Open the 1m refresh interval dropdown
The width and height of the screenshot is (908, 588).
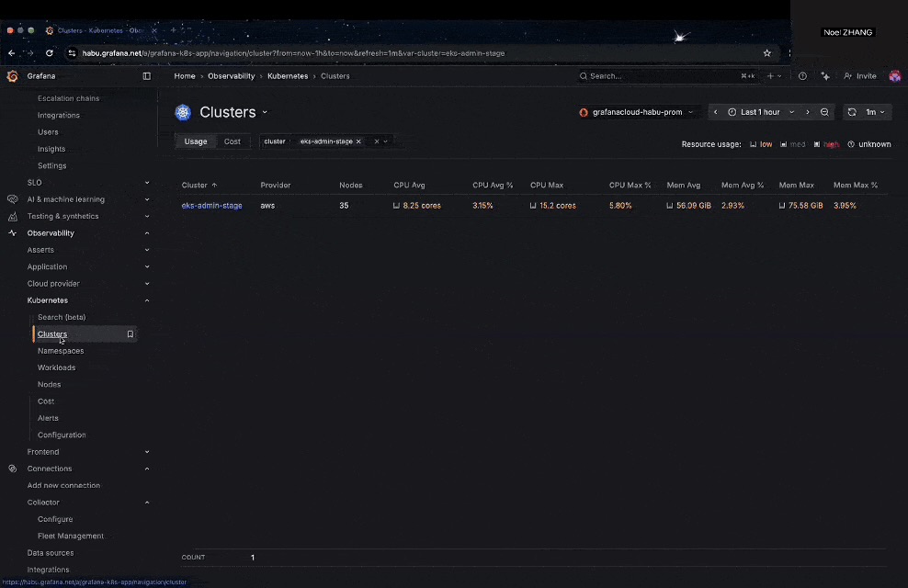point(875,112)
